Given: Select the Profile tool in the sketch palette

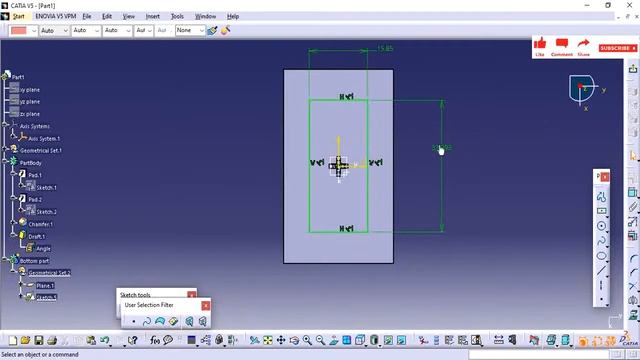Looking at the screenshot, I should 601,196.
